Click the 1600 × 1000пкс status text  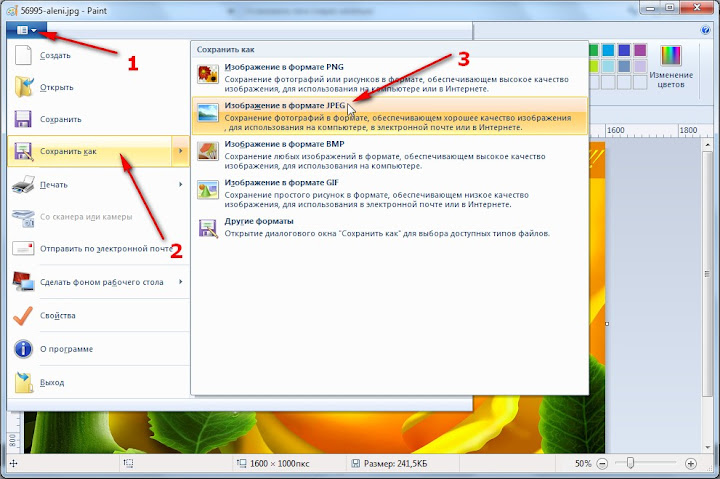point(279,464)
